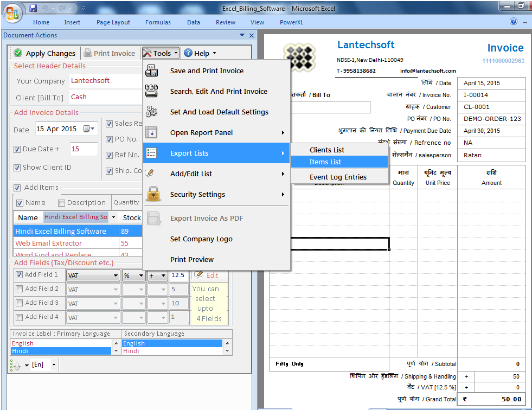Enable the Add Field 2 checkbox

(20, 289)
